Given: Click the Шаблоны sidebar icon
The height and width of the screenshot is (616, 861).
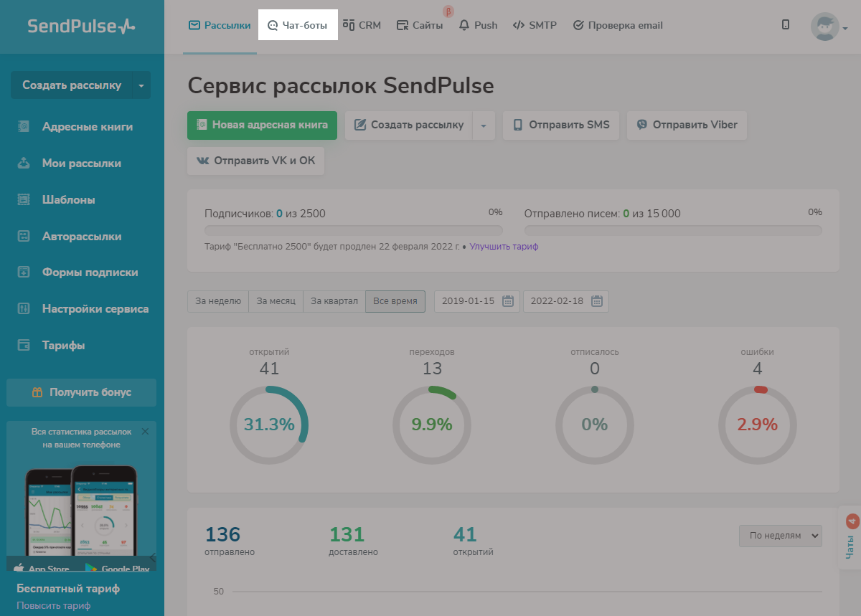Looking at the screenshot, I should tap(24, 200).
